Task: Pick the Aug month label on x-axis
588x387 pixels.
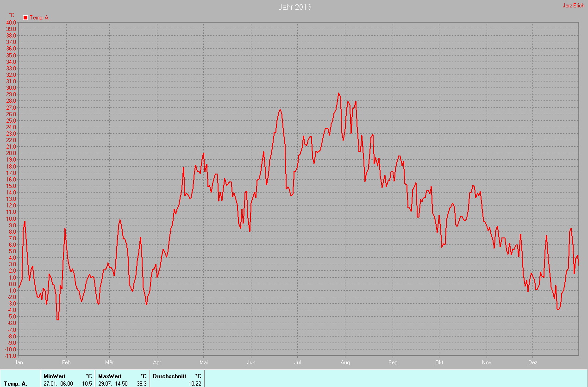Action: (x=345, y=362)
